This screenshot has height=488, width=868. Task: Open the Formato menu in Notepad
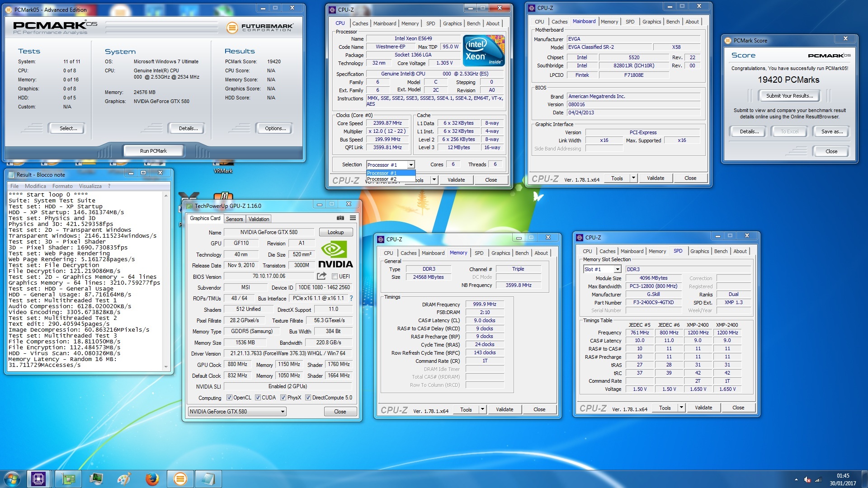click(62, 186)
